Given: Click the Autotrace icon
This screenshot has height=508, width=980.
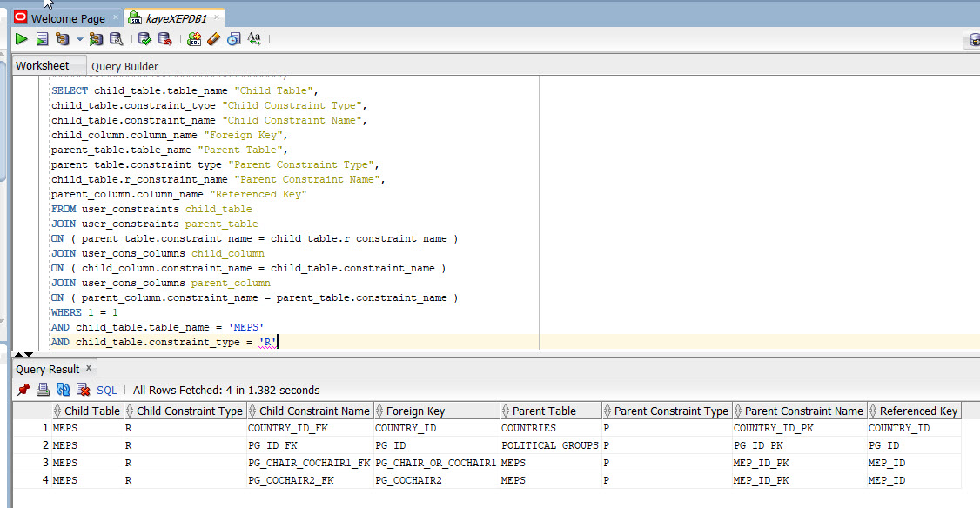Looking at the screenshot, I should [x=96, y=39].
